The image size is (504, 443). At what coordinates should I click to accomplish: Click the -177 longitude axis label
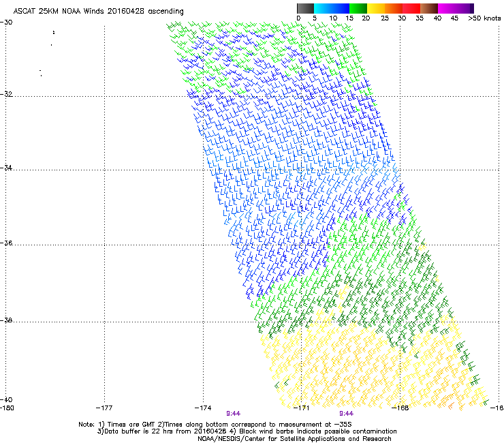(x=104, y=408)
